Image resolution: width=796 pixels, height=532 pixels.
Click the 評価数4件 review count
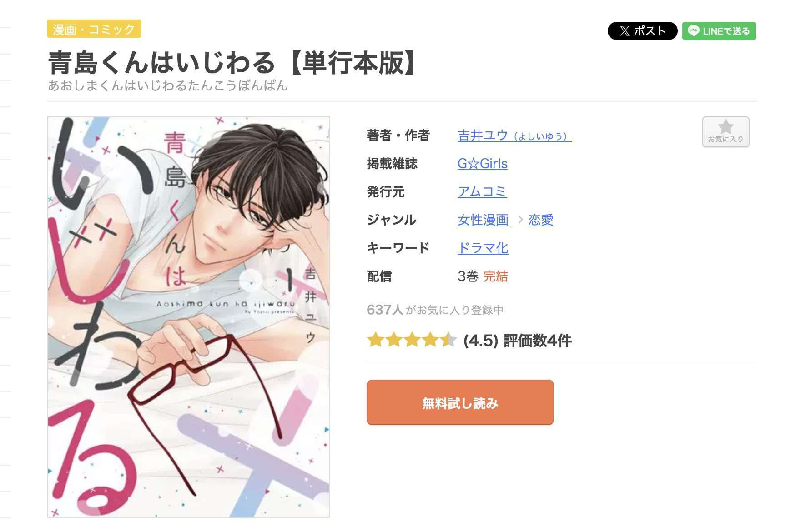tap(538, 341)
